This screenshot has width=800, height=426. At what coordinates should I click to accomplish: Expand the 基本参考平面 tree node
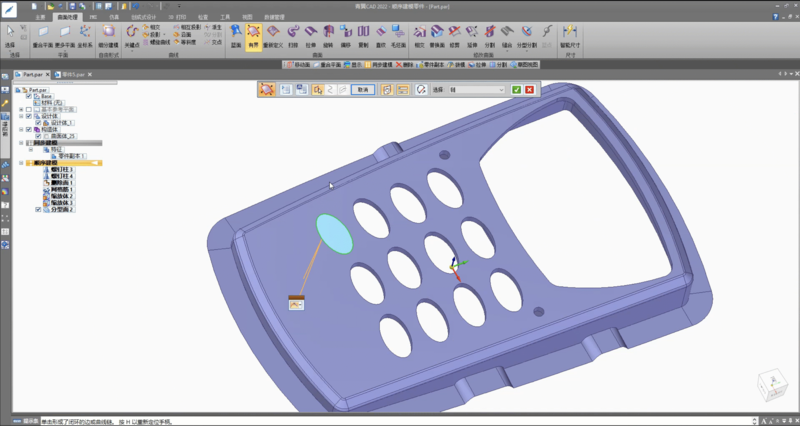coord(22,109)
